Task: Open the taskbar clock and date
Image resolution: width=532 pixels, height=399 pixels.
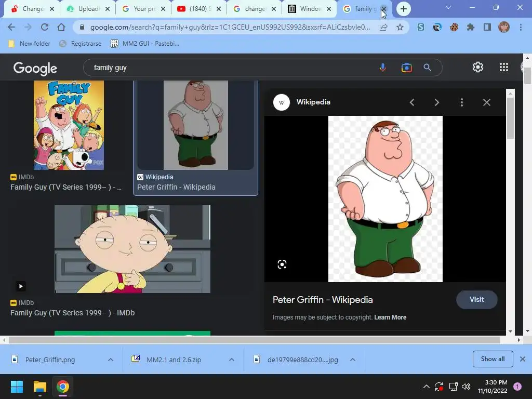Action: click(x=493, y=387)
